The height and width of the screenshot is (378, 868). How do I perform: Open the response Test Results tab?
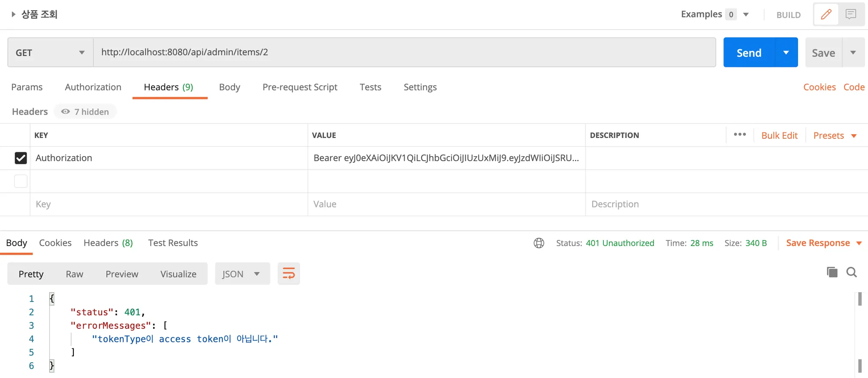click(x=173, y=243)
